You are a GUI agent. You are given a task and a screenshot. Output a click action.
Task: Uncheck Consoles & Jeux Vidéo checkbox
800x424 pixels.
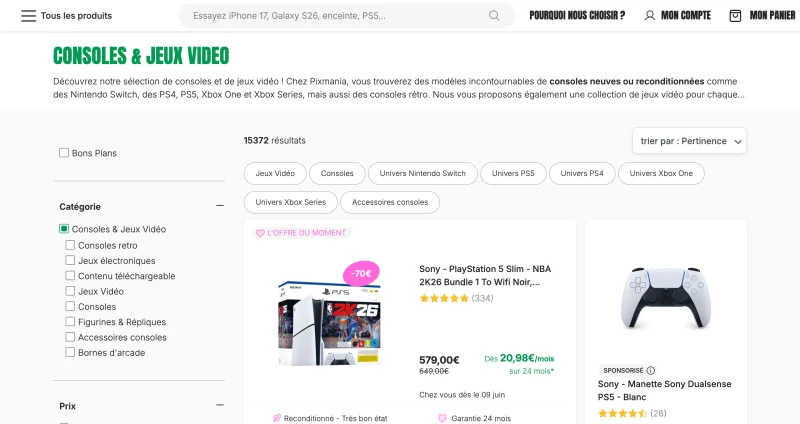point(64,229)
